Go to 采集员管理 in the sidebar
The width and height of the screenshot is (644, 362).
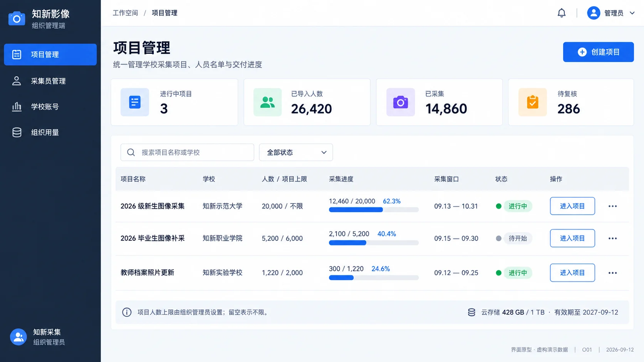coord(50,81)
